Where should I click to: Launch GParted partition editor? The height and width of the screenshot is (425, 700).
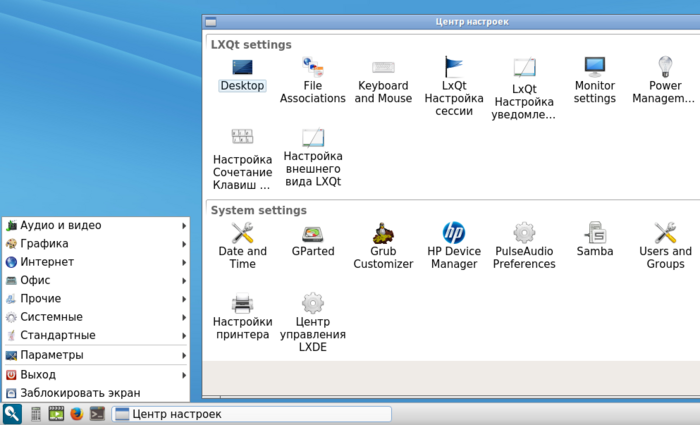click(312, 241)
